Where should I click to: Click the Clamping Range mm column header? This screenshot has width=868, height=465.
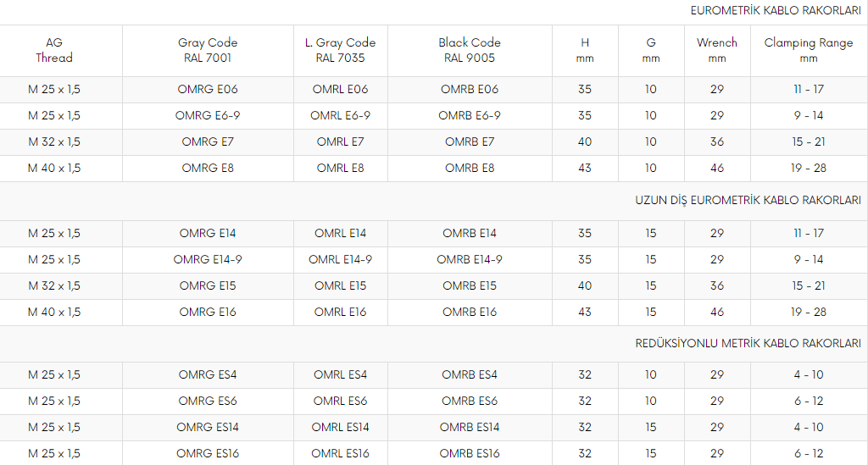808,50
